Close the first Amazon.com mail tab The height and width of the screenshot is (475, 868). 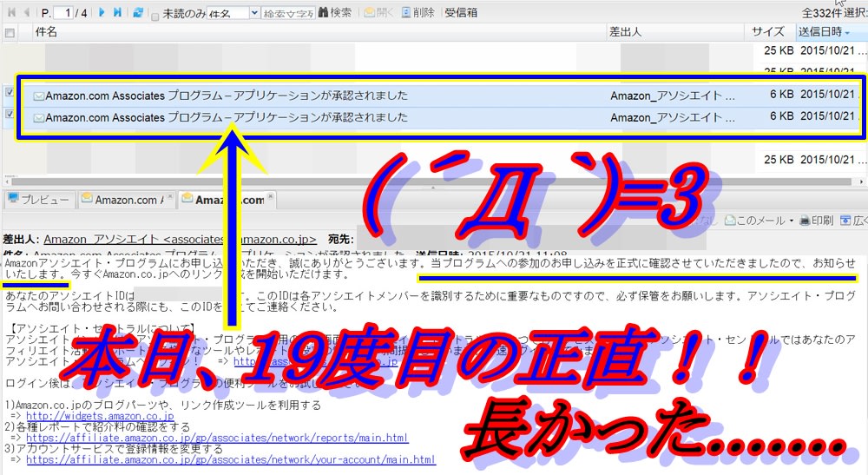click(170, 196)
